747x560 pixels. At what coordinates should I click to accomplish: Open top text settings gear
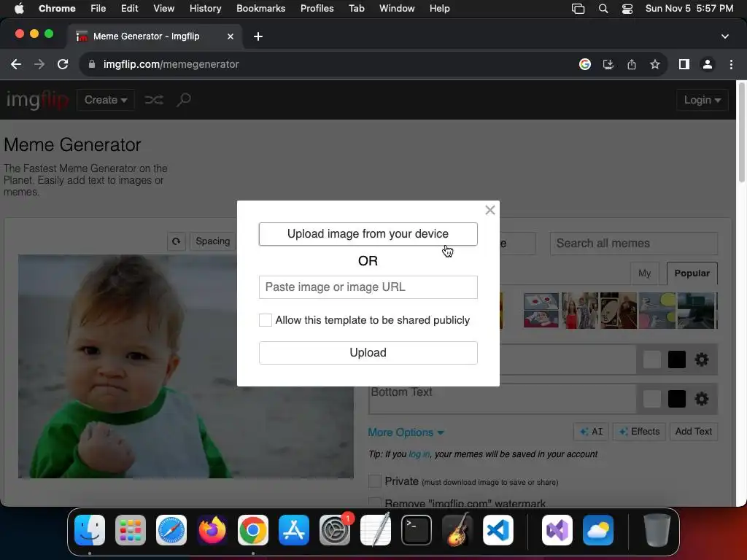pos(701,359)
